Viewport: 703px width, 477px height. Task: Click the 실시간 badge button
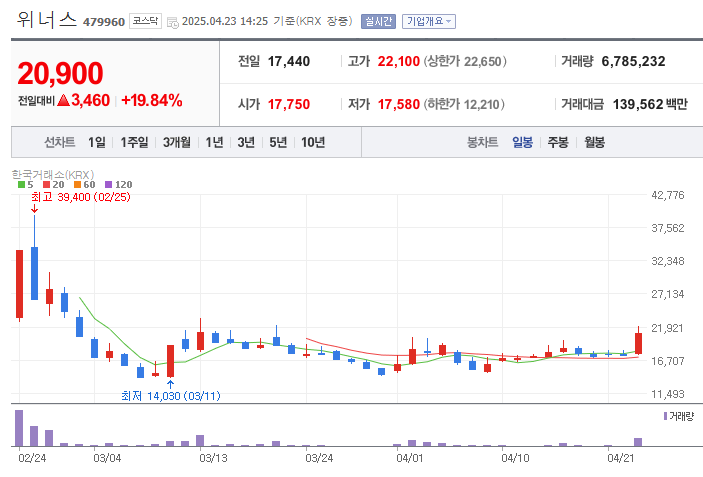coord(378,21)
